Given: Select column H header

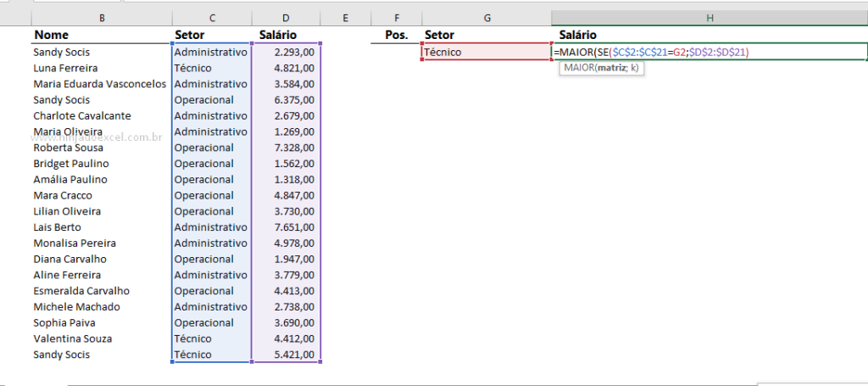Looking at the screenshot, I should click(709, 19).
